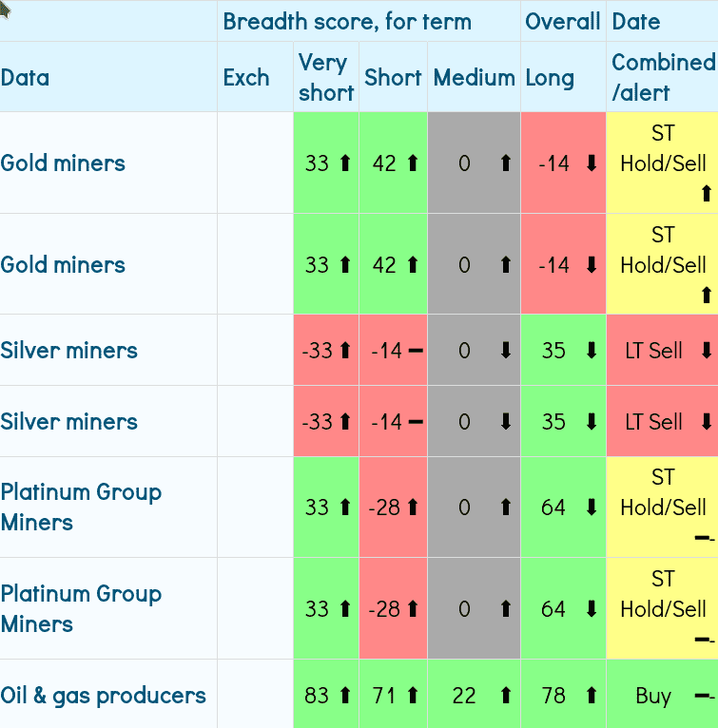This screenshot has height=728, width=718.
Task: Open the first Gold miners row link
Action: [x=63, y=163]
